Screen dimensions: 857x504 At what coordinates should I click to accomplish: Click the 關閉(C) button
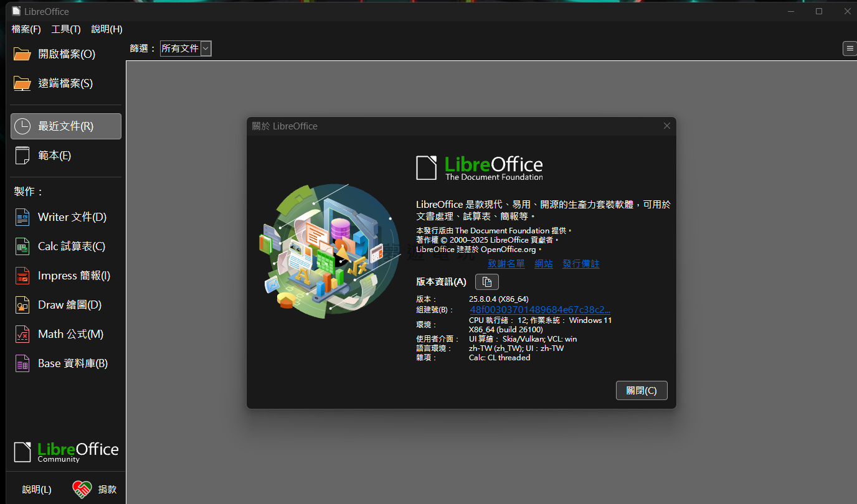tap(642, 391)
